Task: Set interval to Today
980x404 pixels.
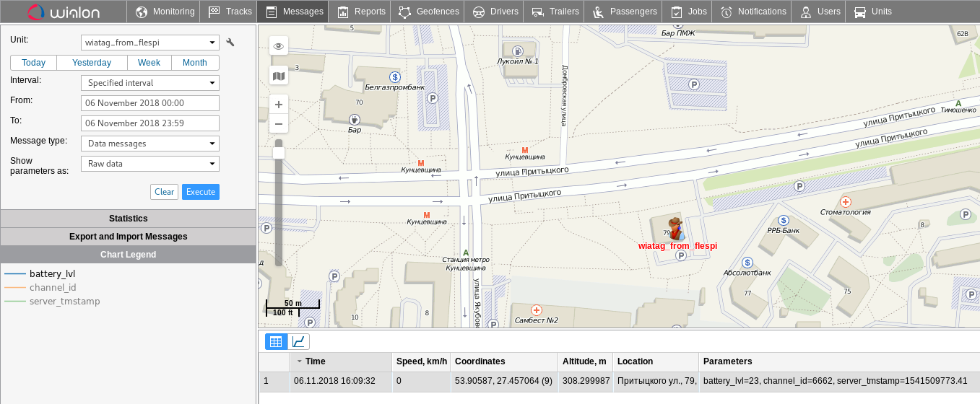Action: click(x=33, y=63)
